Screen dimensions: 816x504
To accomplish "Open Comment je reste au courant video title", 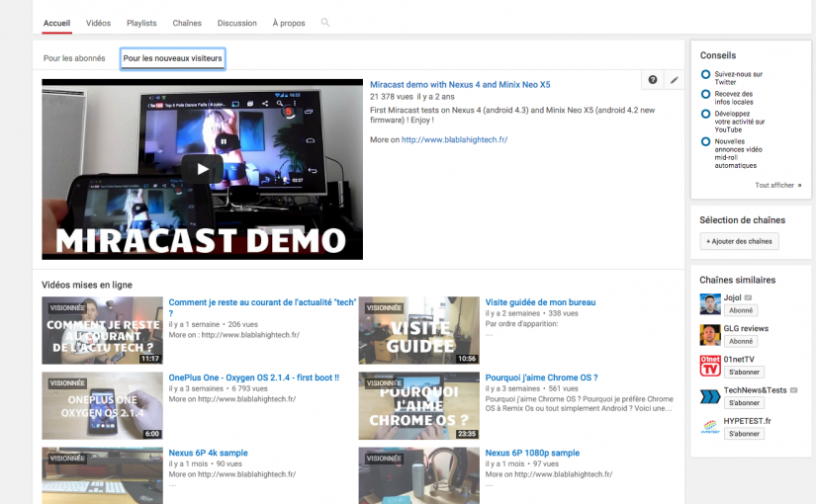I will (262, 307).
